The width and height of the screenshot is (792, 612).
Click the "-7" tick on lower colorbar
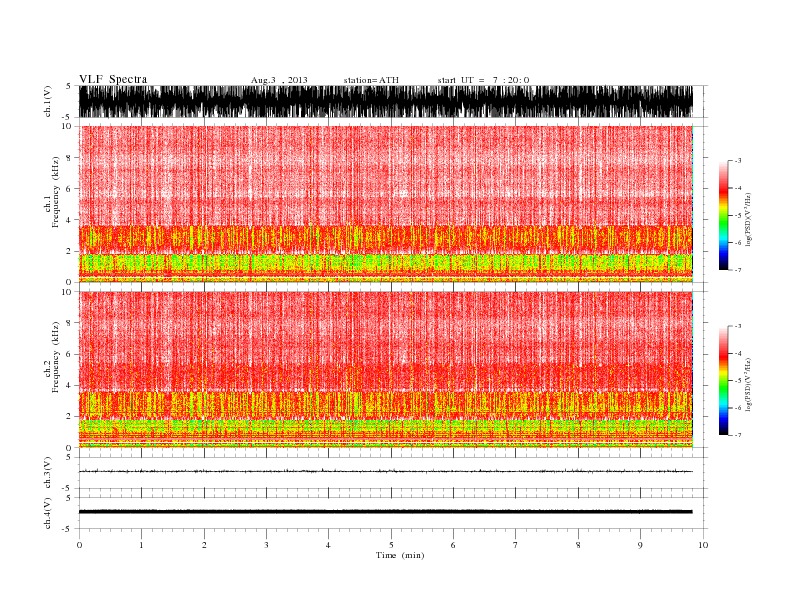point(737,435)
